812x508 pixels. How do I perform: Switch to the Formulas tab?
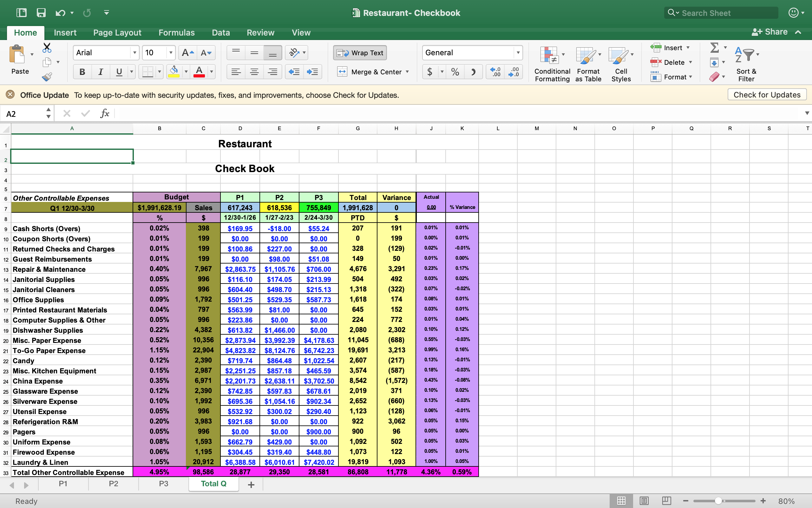click(176, 33)
